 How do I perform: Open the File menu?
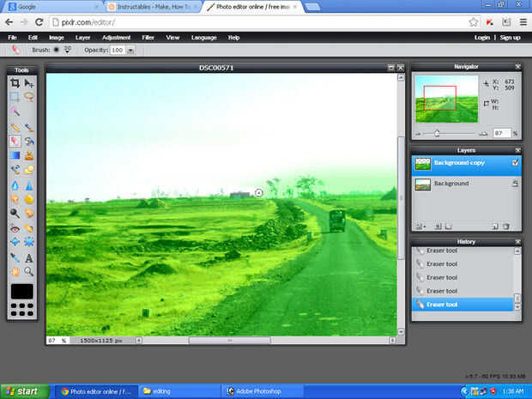pyautogui.click(x=12, y=38)
